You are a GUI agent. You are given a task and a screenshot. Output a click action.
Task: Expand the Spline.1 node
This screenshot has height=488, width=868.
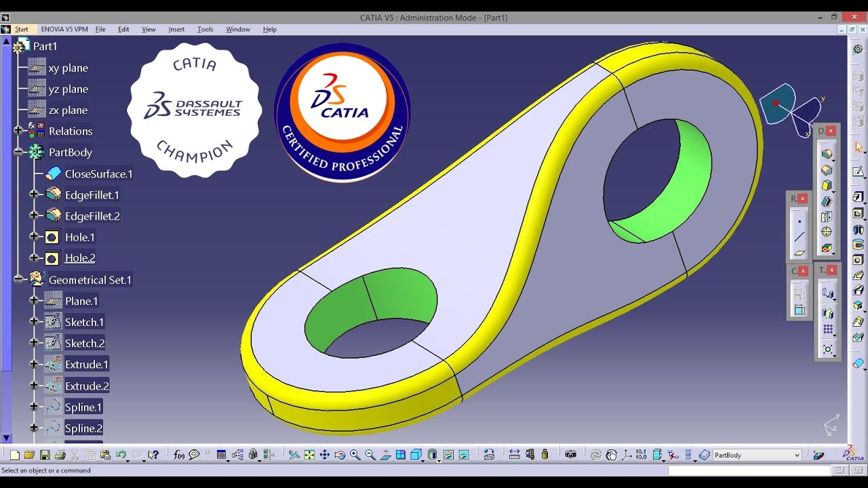pos(34,407)
